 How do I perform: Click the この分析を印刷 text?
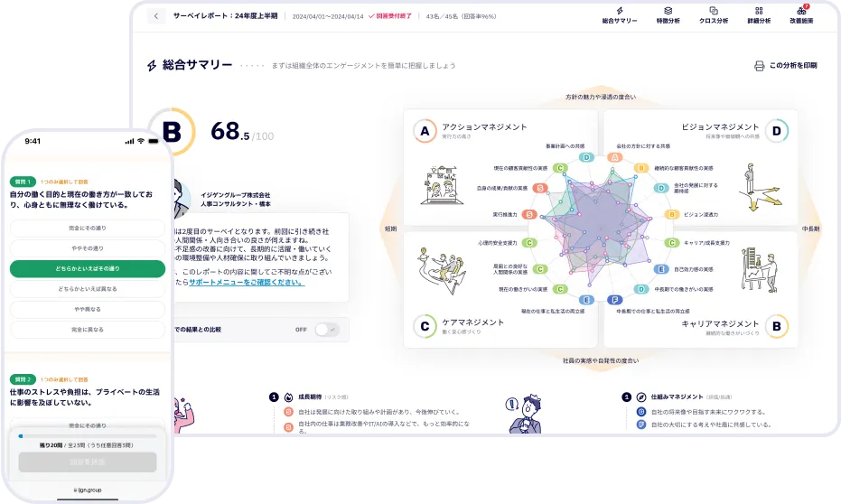click(793, 65)
